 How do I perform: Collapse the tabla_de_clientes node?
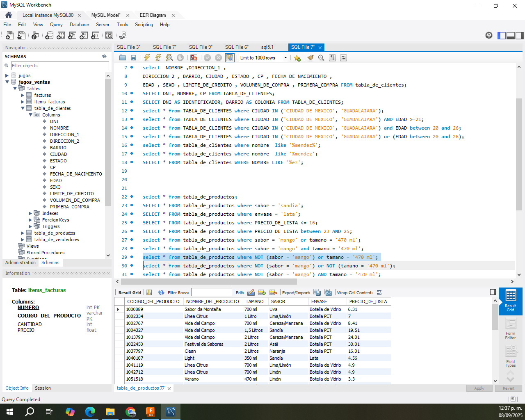[23, 108]
